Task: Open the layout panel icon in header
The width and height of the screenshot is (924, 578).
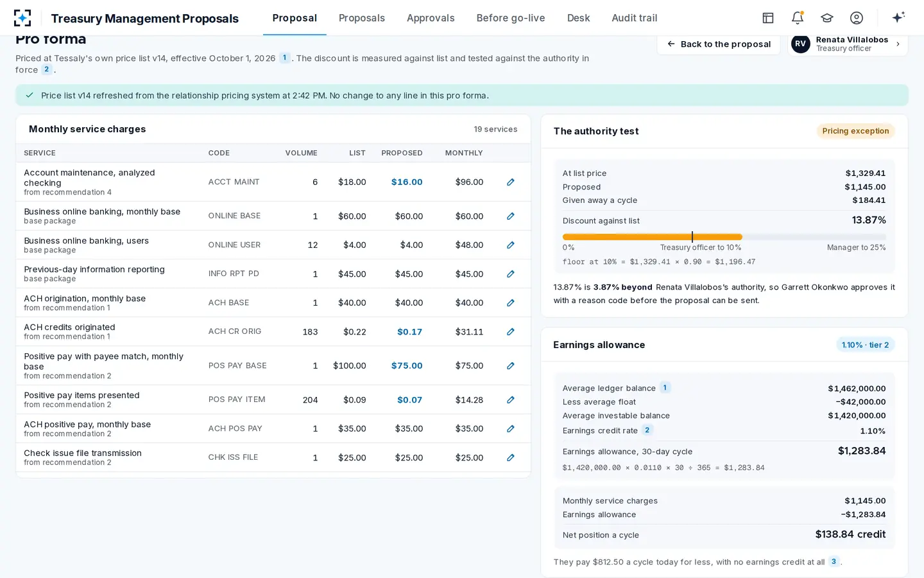Action: click(x=768, y=18)
